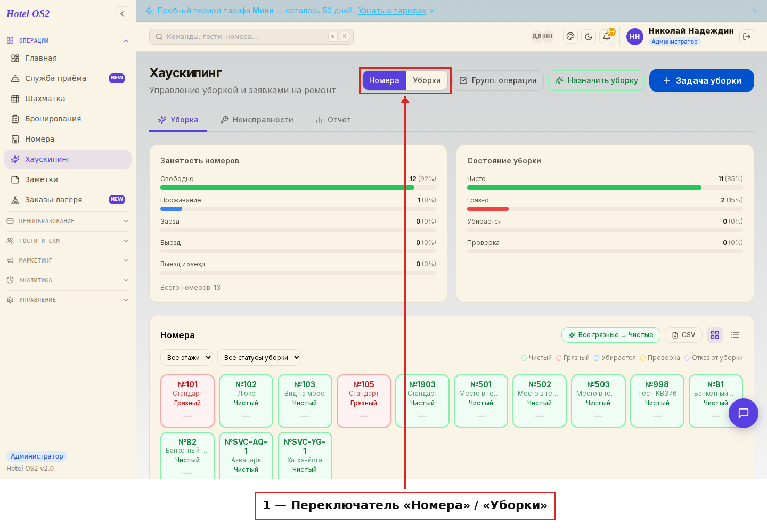Click the Чисто cleaning progress bar
The height and width of the screenshot is (532, 767).
605,187
